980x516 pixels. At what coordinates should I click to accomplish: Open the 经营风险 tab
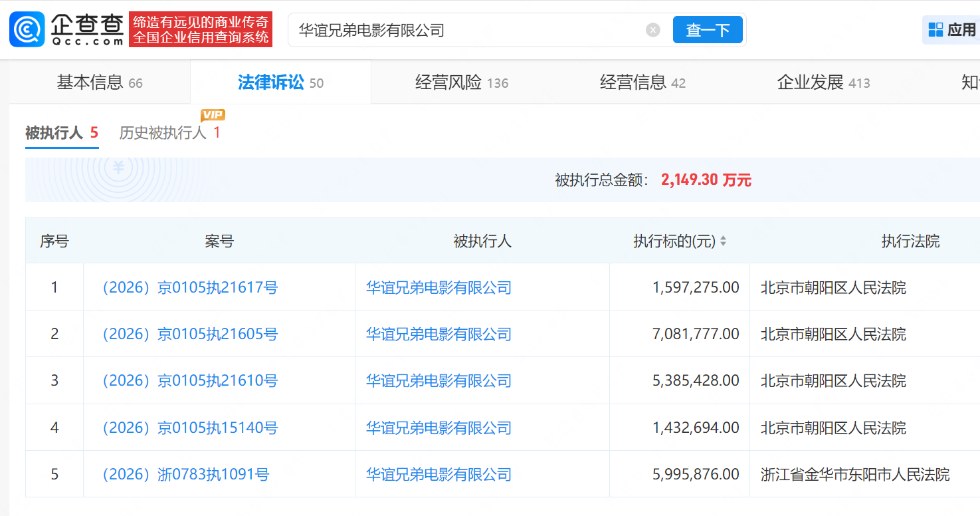point(462,82)
